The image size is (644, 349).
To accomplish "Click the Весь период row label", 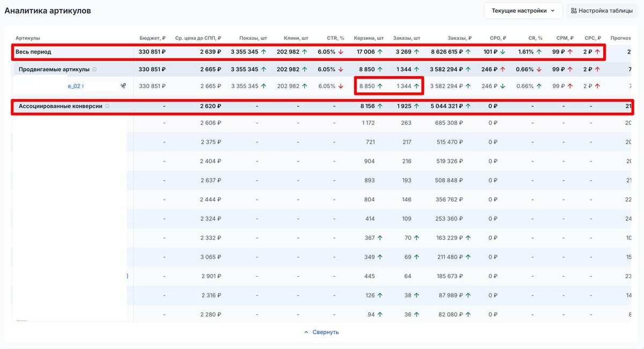I will (x=33, y=52).
